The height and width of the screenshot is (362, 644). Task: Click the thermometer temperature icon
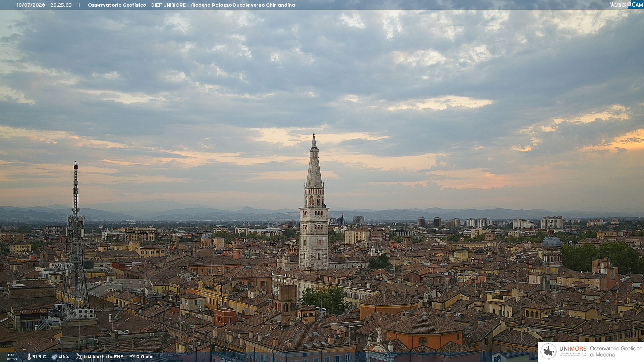click(x=29, y=357)
